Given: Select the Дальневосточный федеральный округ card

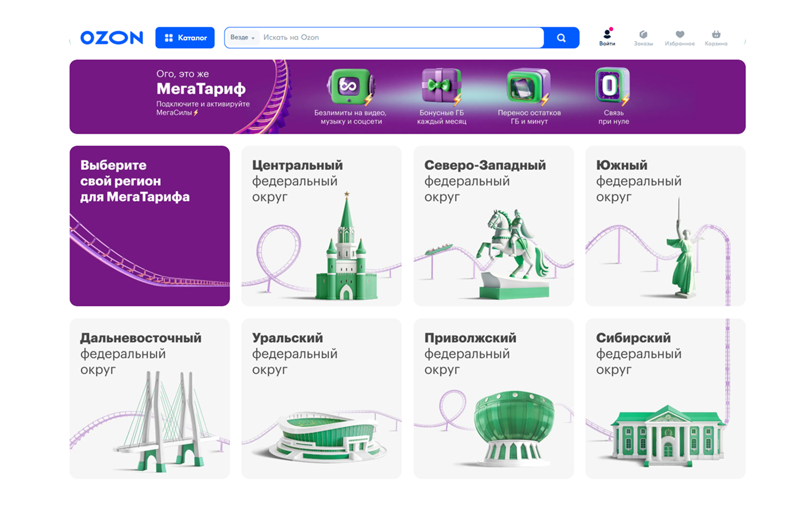Looking at the screenshot, I should tap(150, 398).
